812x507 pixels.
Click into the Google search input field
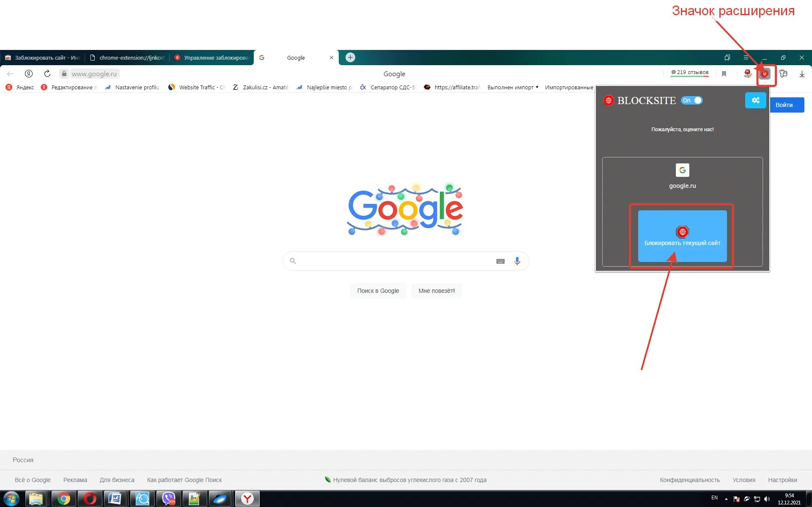(393, 261)
